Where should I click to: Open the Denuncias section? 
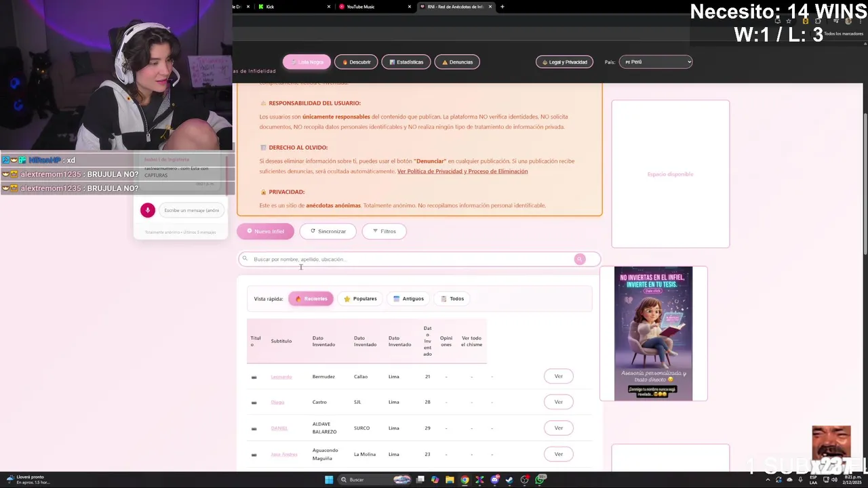(x=457, y=62)
